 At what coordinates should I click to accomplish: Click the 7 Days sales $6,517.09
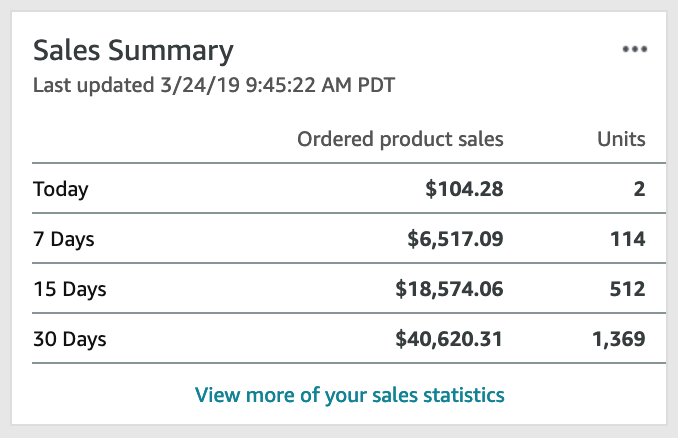[x=455, y=239]
